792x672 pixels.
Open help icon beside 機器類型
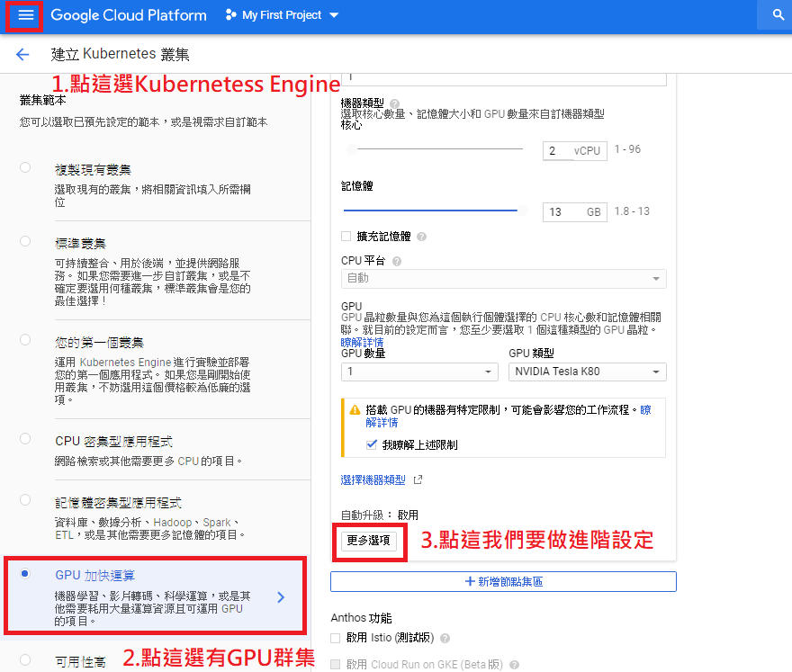[394, 103]
